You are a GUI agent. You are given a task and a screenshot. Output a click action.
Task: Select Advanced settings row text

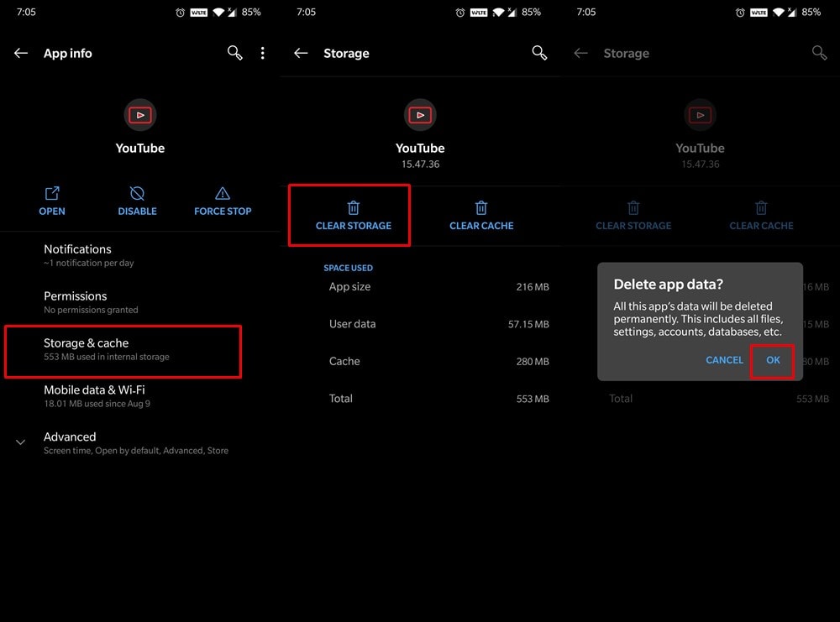(136, 443)
